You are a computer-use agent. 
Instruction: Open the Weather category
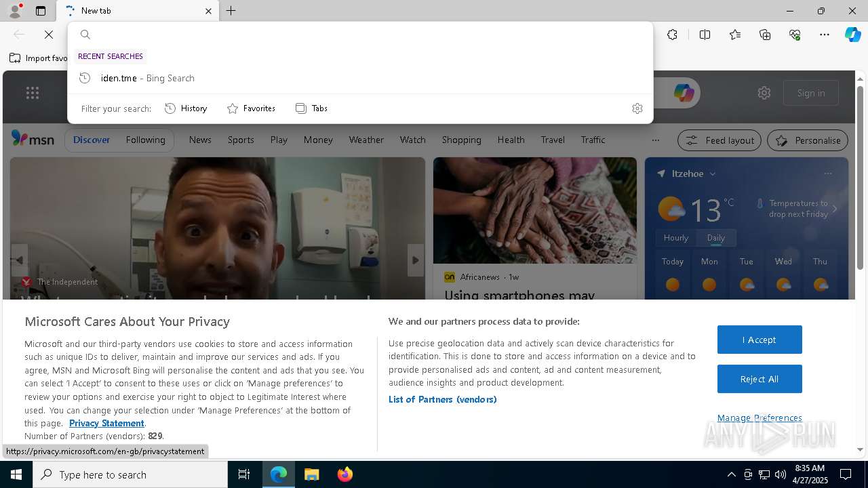pos(366,140)
